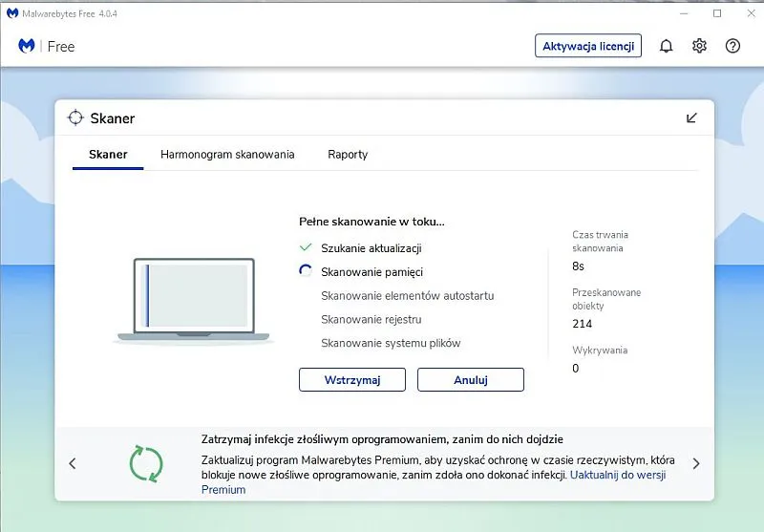Click the Free edition label in the header
The height and width of the screenshot is (532, 764).
click(x=61, y=46)
